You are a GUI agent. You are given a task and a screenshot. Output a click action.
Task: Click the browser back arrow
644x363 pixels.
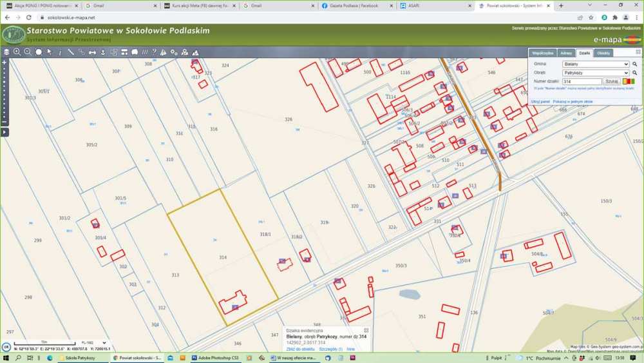pyautogui.click(x=7, y=17)
